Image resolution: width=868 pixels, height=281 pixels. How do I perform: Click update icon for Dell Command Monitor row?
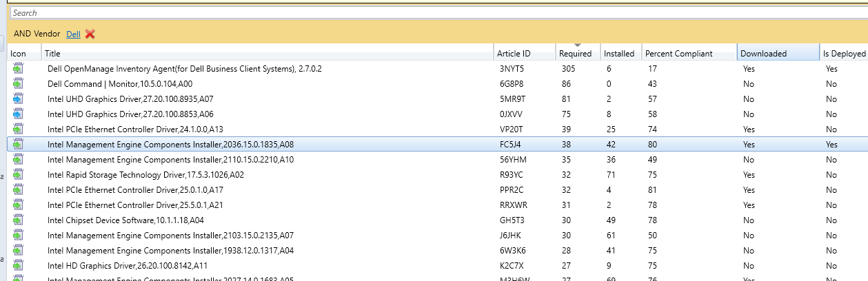pyautogui.click(x=18, y=84)
